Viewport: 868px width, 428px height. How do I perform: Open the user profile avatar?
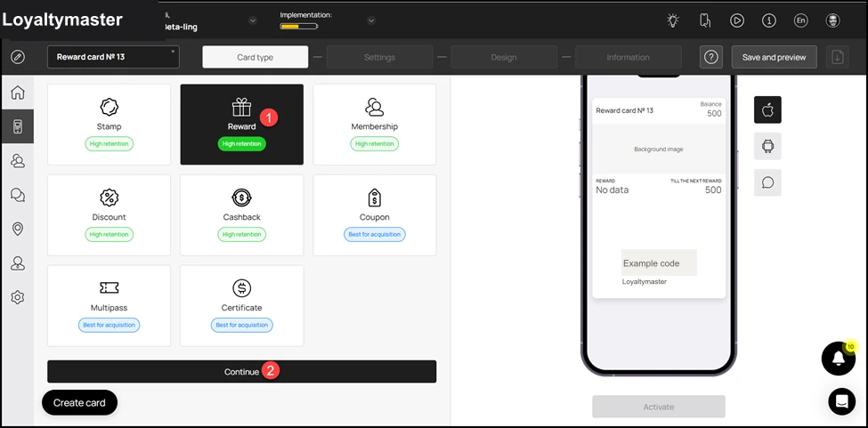(x=832, y=20)
